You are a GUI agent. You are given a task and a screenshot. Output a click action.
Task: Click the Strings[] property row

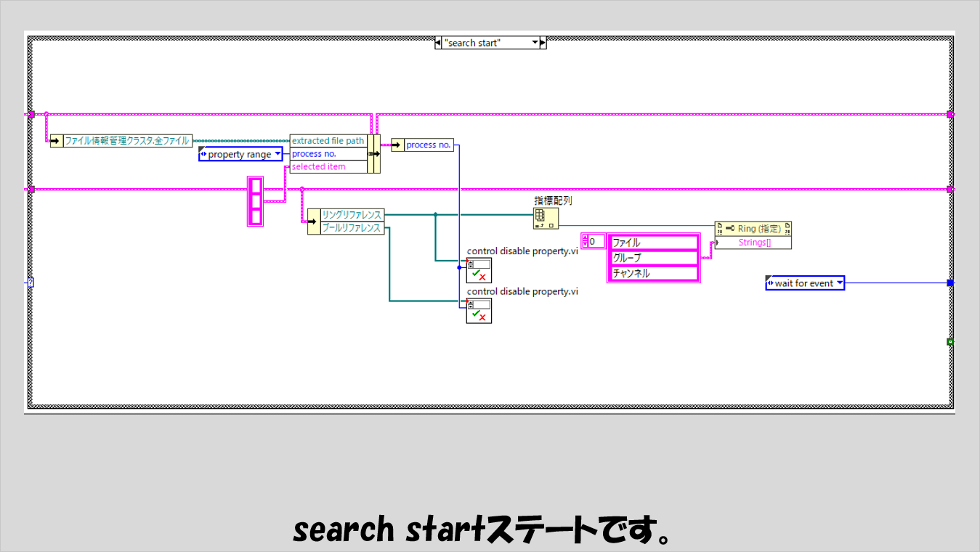754,243
